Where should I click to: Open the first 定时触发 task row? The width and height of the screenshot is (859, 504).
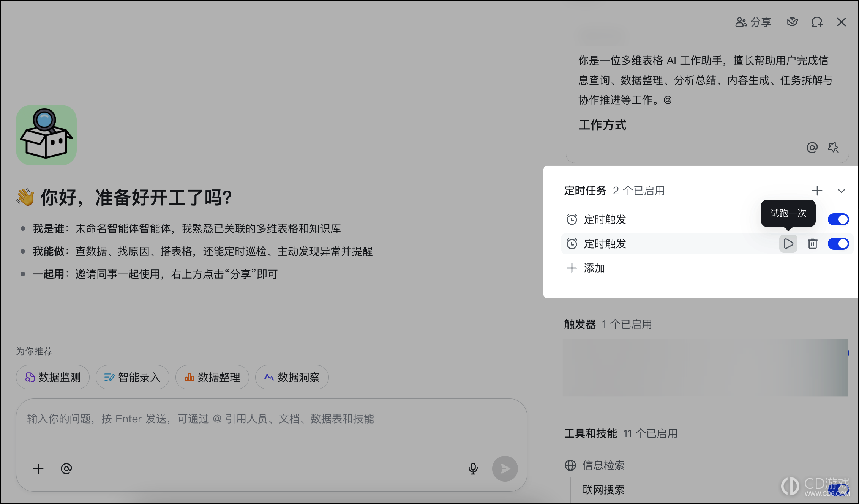pos(707,219)
